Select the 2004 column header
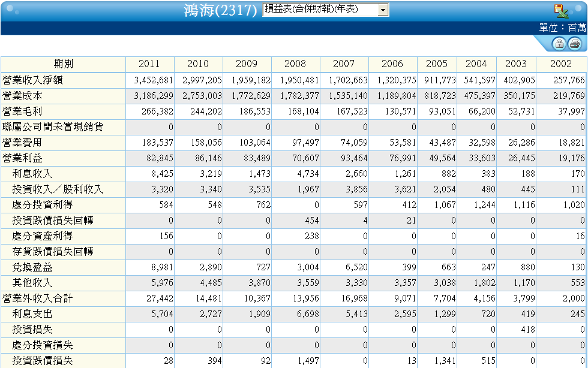The image size is (588, 368). [476, 64]
